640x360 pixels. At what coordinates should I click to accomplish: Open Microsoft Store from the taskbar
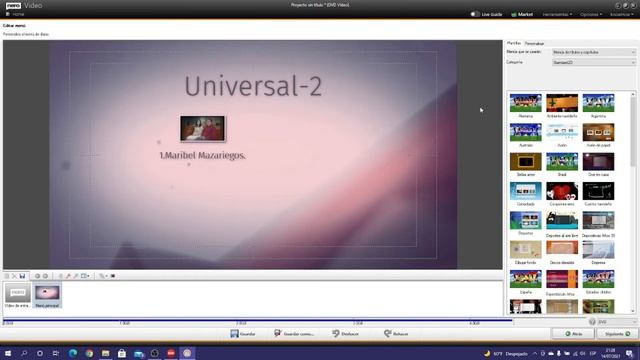(122, 353)
